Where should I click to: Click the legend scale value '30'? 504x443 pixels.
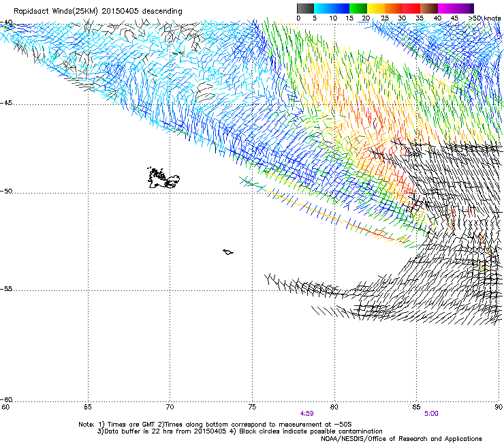point(402,18)
